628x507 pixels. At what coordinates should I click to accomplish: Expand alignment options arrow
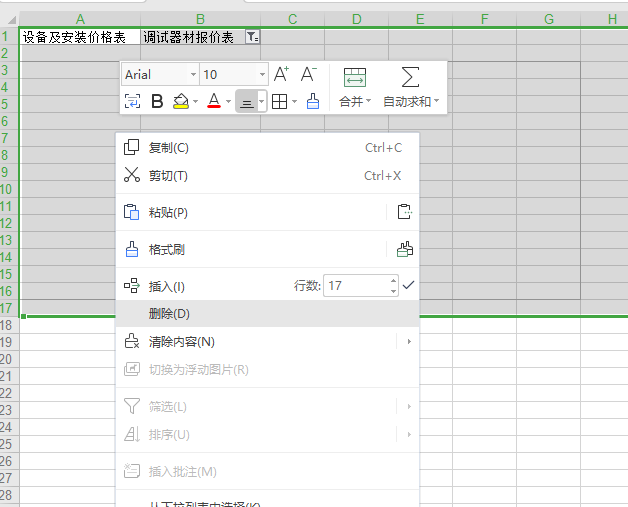click(x=262, y=102)
